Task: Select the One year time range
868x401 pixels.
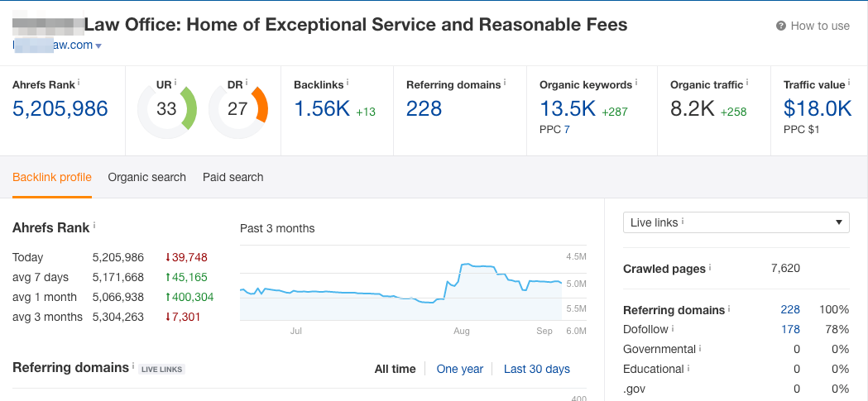Action: coord(459,369)
